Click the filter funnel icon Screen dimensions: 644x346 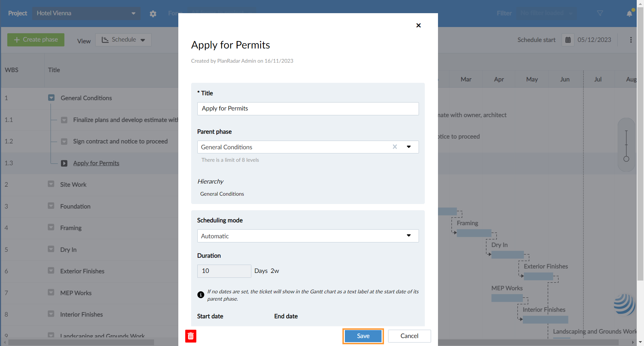coord(600,13)
